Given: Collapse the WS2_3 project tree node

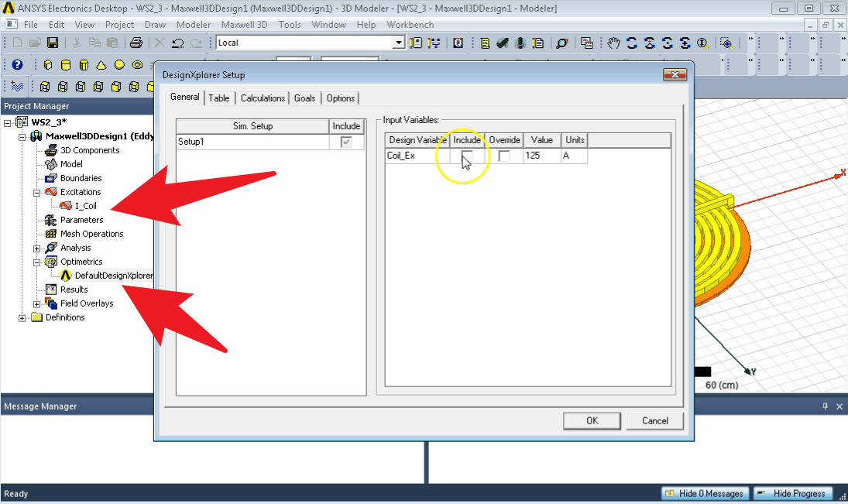Looking at the screenshot, I should click(x=8, y=123).
